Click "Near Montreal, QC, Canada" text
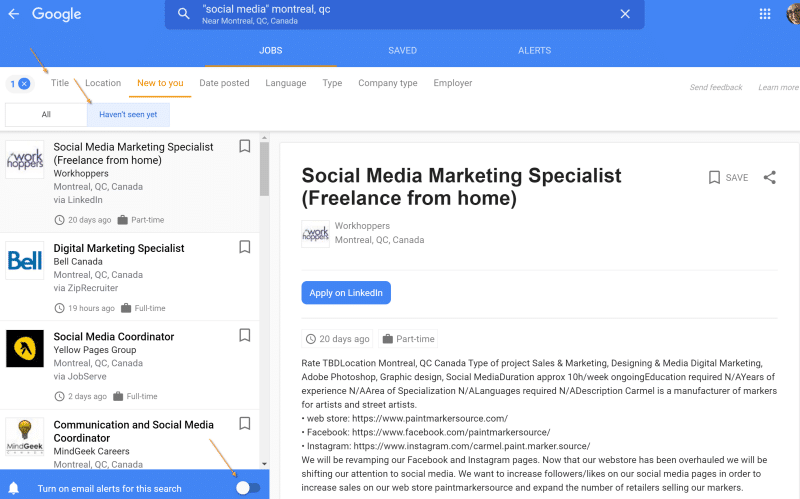800x499 pixels. [249, 21]
